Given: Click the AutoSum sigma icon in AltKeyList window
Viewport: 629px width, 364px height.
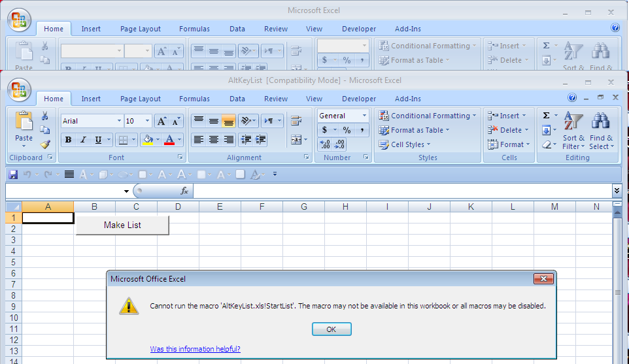Looking at the screenshot, I should pos(547,116).
